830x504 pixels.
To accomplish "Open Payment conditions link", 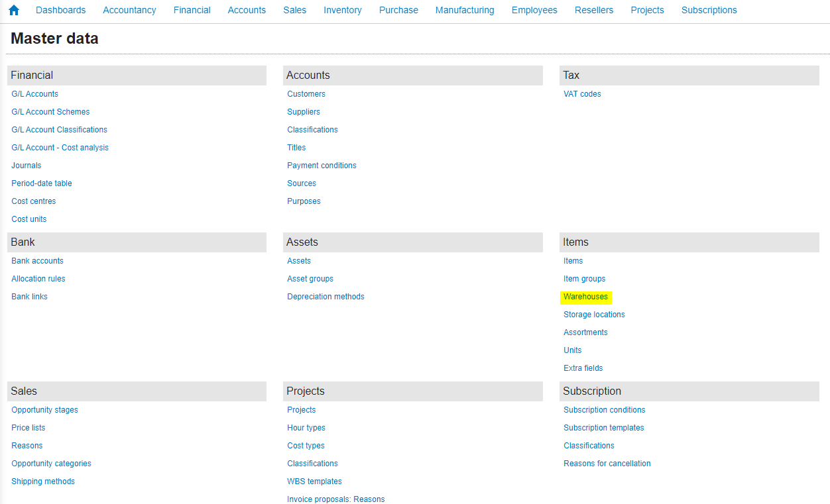I will (x=322, y=166).
